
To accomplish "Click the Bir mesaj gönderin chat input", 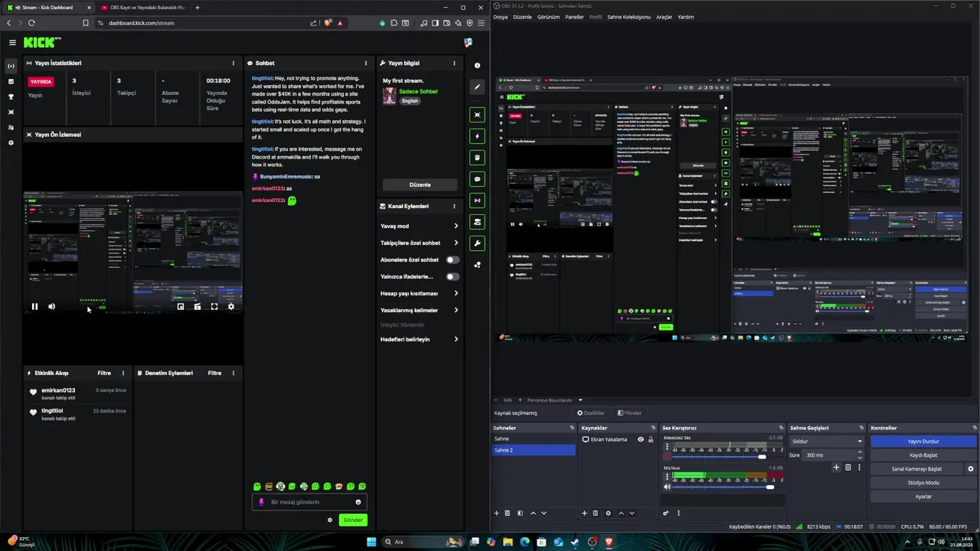I will pos(309,502).
